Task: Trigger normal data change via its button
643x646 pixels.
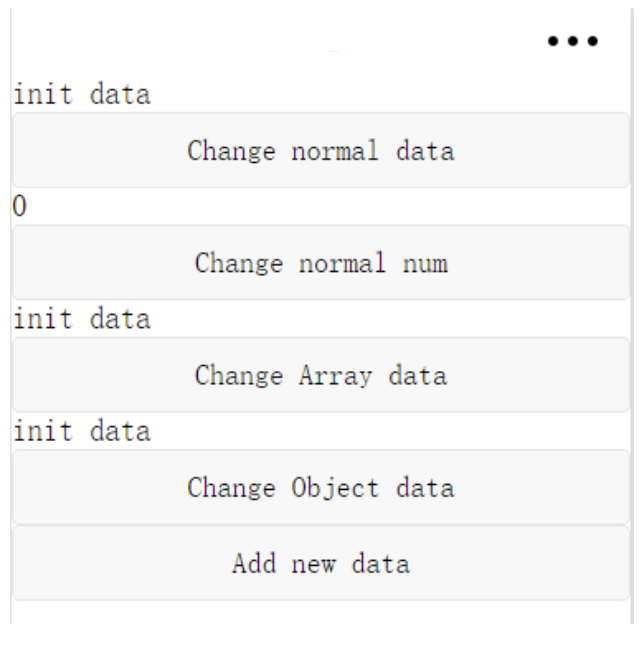Action: pos(321,151)
